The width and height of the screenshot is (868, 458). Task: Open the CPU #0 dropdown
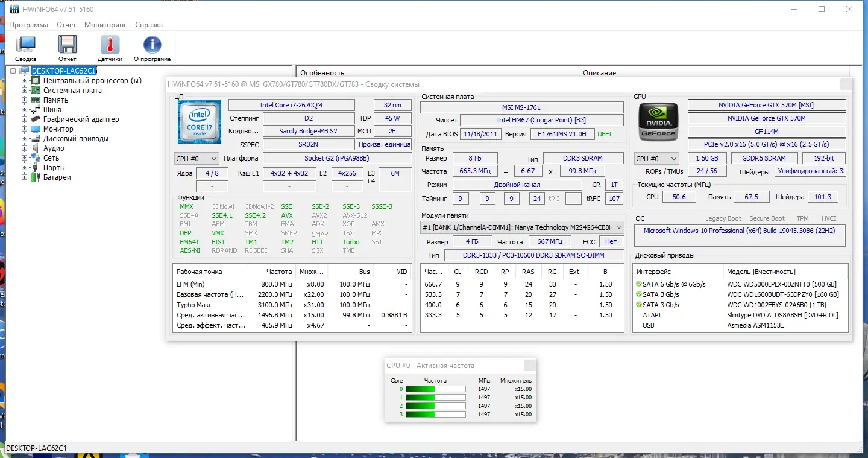coord(197,158)
